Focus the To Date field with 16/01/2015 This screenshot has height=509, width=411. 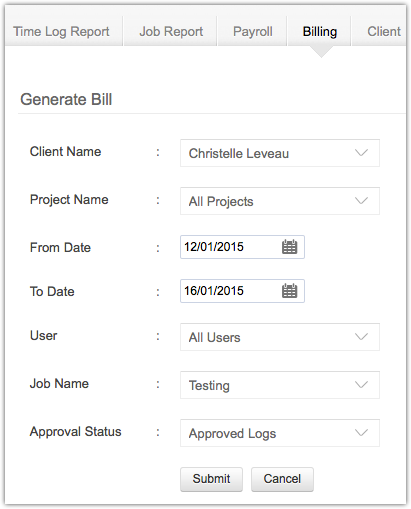(x=242, y=291)
